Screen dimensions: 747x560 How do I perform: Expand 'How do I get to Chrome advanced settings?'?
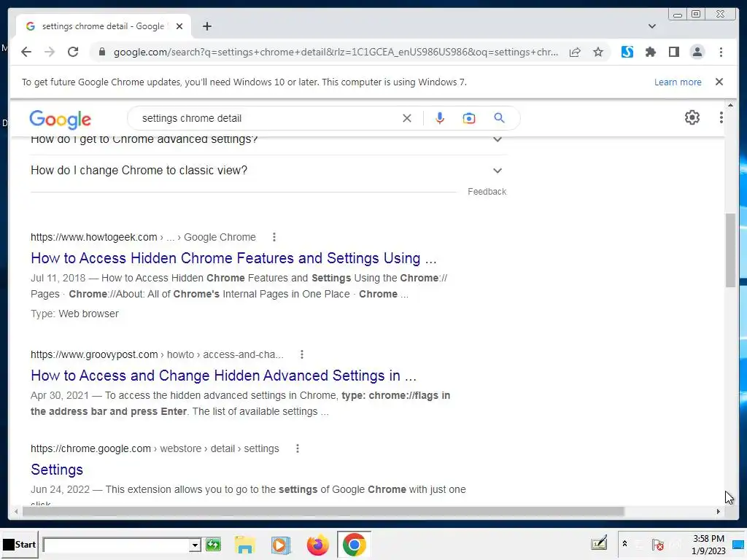268,141
